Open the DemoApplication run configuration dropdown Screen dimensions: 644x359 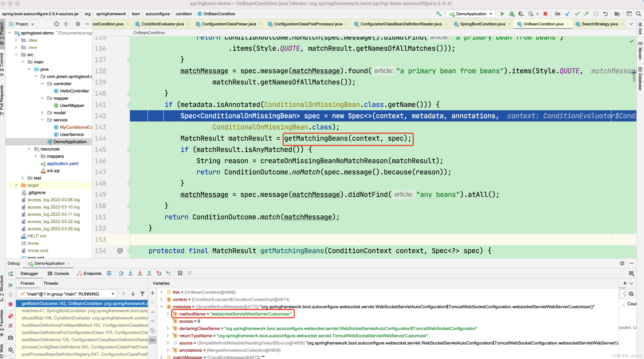pyautogui.click(x=471, y=14)
